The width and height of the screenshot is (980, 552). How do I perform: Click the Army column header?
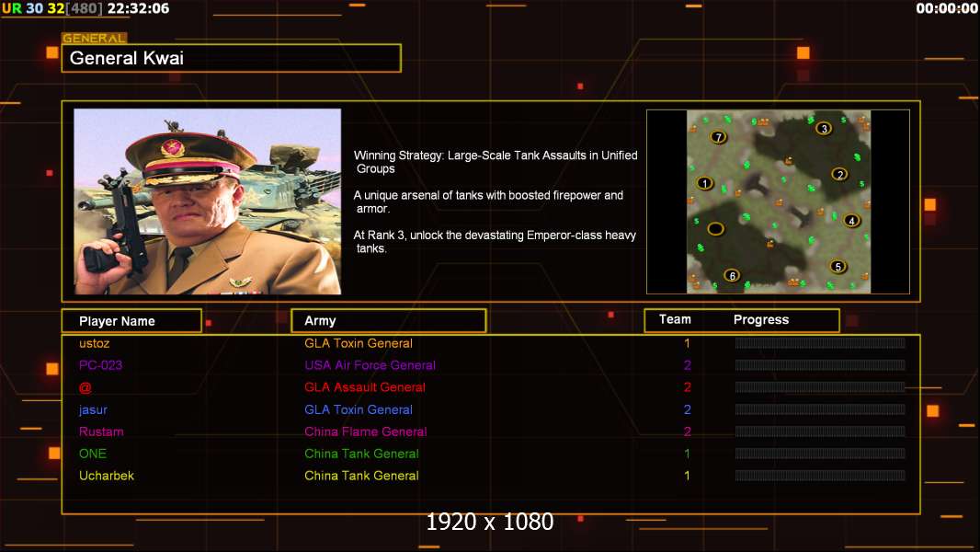389,321
